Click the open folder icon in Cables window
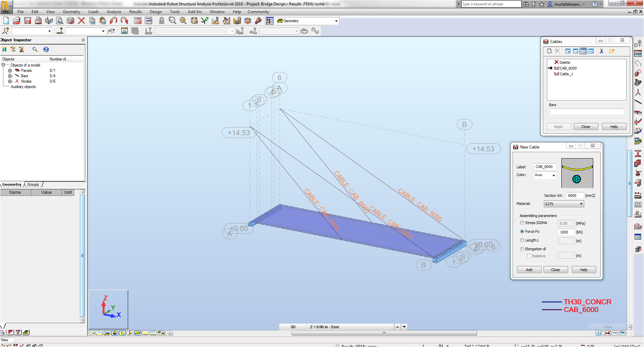Image resolution: width=644 pixels, height=347 pixels. click(612, 51)
